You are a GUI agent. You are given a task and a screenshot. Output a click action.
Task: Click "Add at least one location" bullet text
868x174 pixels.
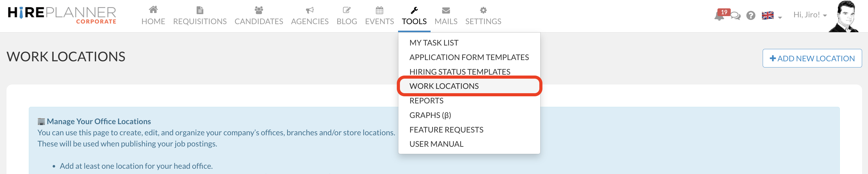(x=136, y=166)
